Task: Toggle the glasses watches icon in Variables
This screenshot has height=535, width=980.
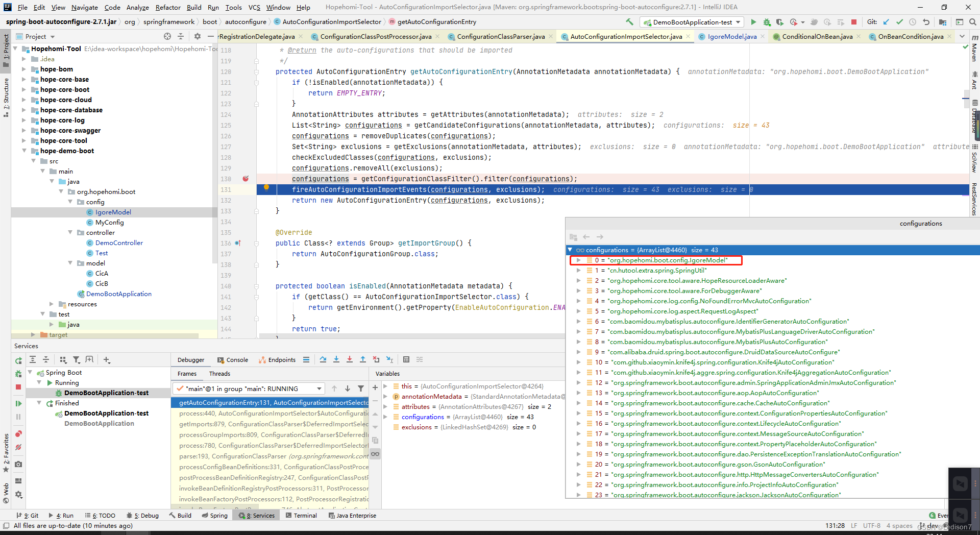Action: tap(375, 454)
